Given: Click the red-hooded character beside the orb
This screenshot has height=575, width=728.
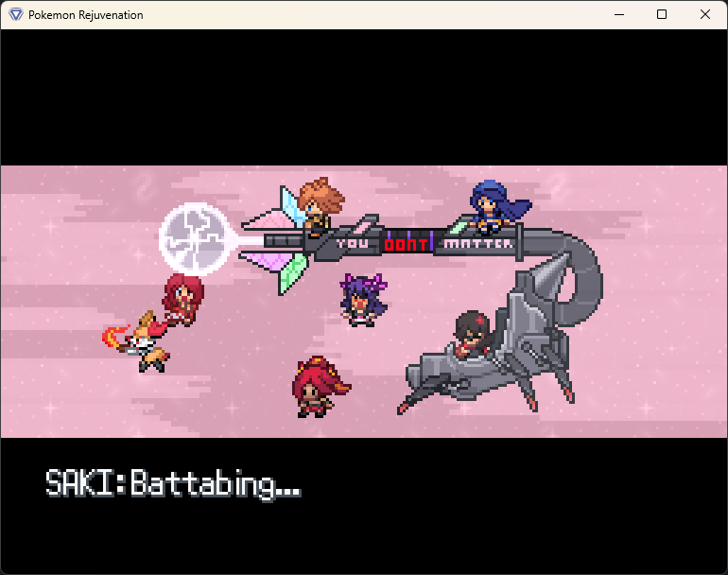Looking at the screenshot, I should tap(183, 300).
